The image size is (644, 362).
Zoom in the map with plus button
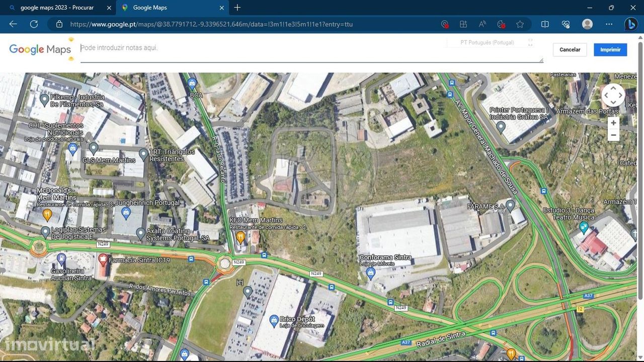click(613, 123)
